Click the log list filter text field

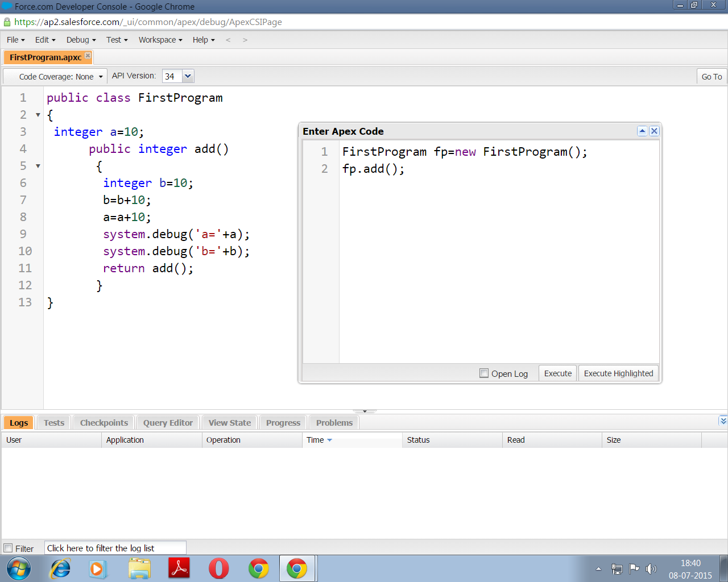[115, 548]
